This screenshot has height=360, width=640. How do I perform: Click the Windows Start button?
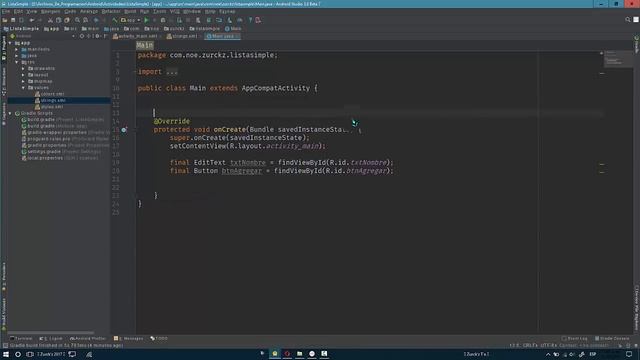(x=6, y=354)
